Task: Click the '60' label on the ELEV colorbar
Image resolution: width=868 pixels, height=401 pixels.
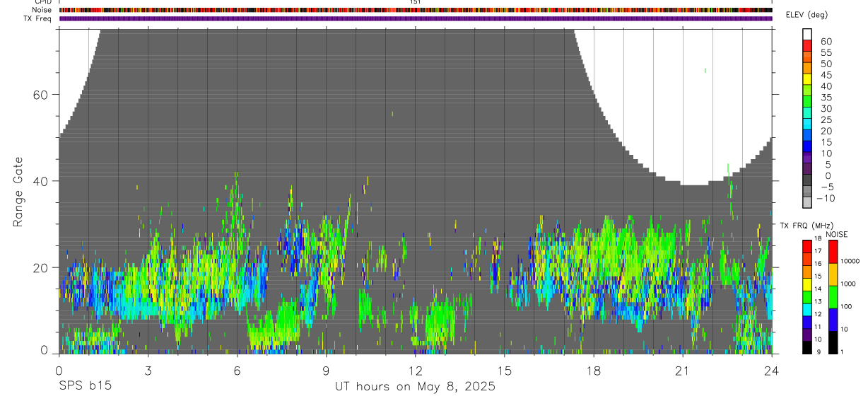Action: (826, 41)
